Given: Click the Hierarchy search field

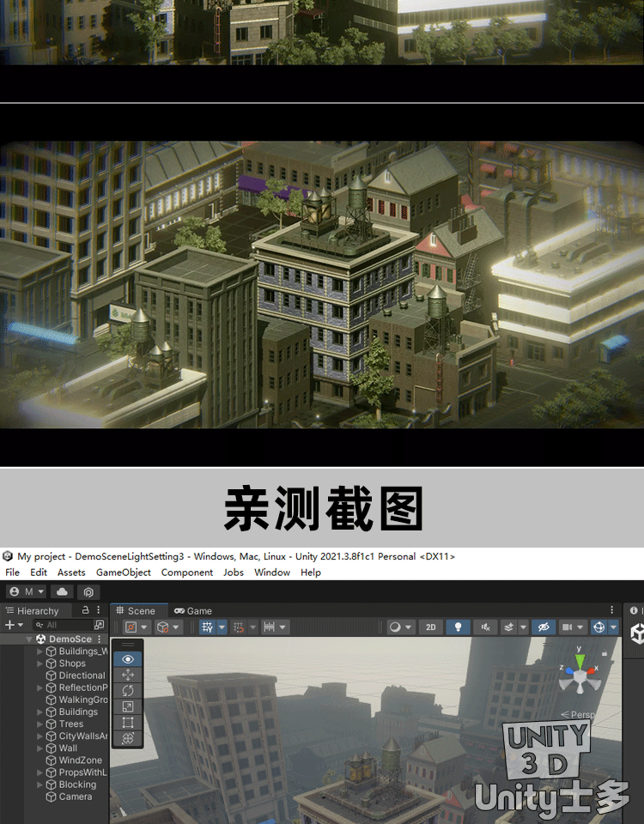Looking at the screenshot, I should tap(62, 625).
